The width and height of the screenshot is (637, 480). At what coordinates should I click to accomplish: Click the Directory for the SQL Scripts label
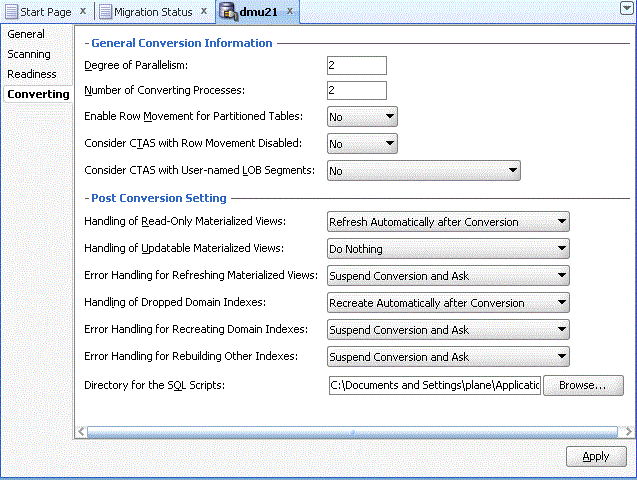154,385
